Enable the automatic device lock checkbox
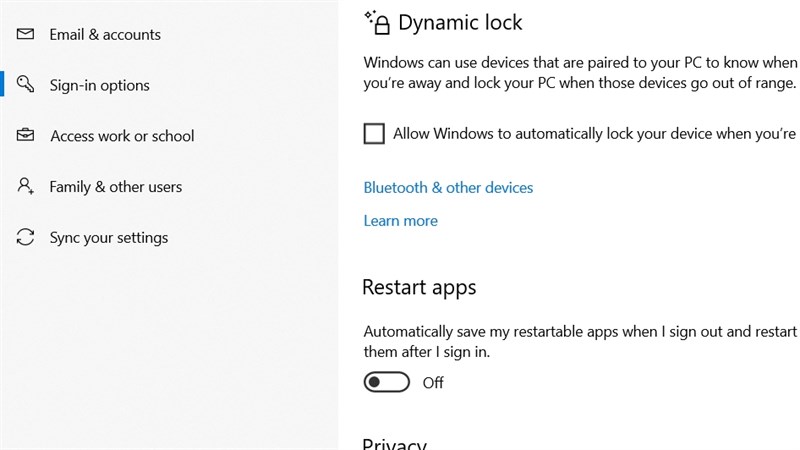This screenshot has width=800, height=450. point(374,133)
